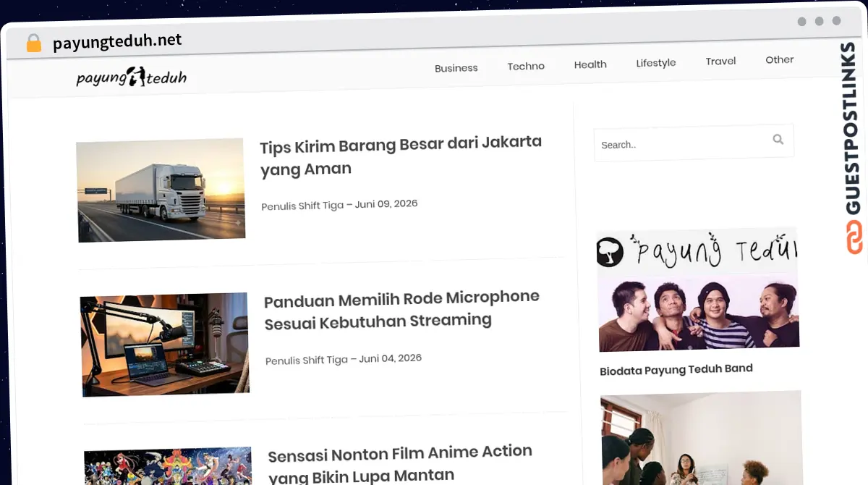The image size is (868, 485).
Task: Click the microphone desk setup thumbnail
Action: pyautogui.click(x=165, y=345)
